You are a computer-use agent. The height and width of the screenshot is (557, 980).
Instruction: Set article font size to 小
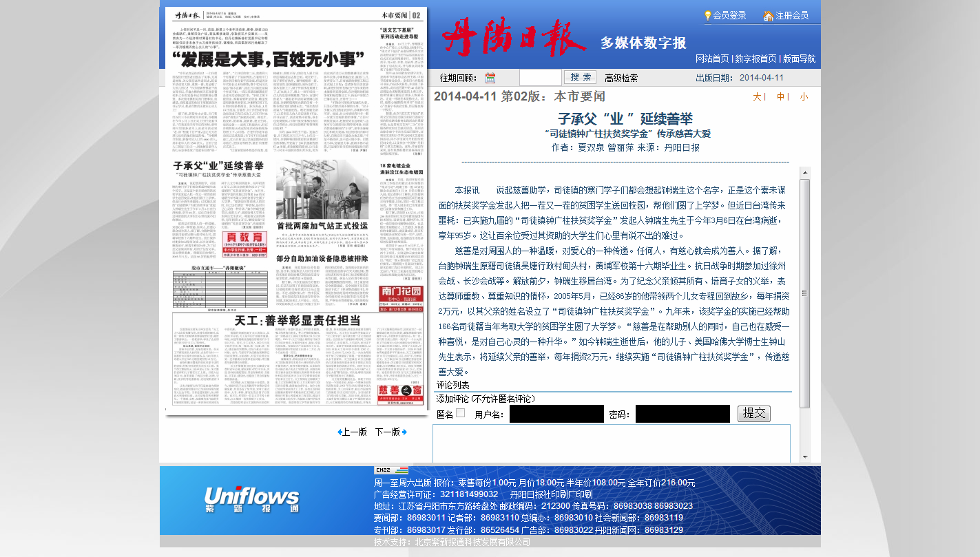point(804,97)
